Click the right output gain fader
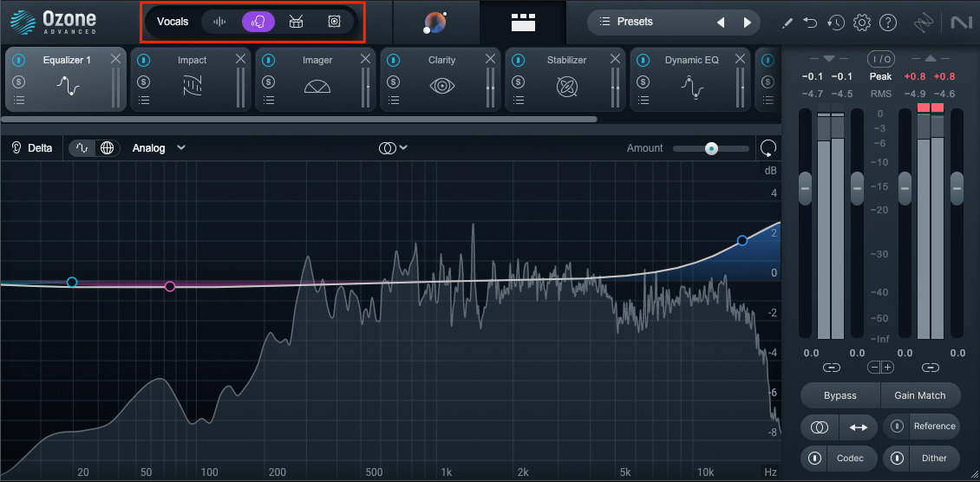 pos(957,188)
